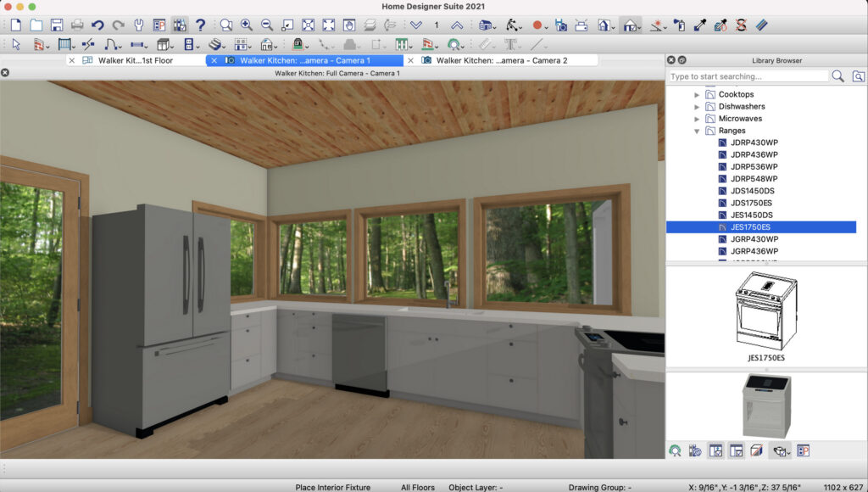The height and width of the screenshot is (492, 868).
Task: Collapse the Ranges category
Action: 697,131
